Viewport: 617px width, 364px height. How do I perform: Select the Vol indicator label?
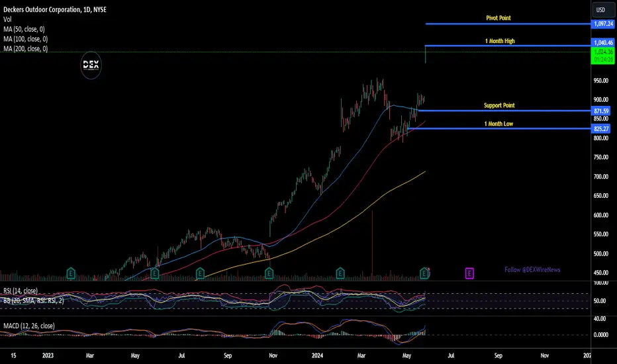coord(7,19)
